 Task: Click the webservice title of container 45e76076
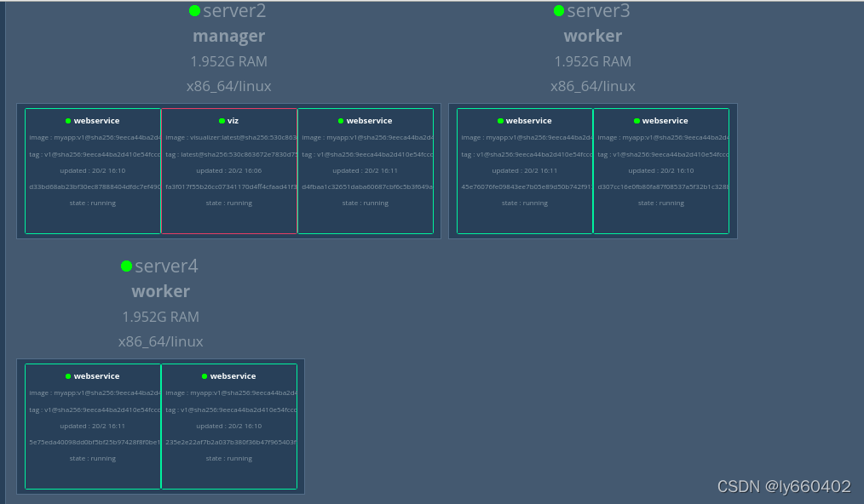tap(528, 121)
